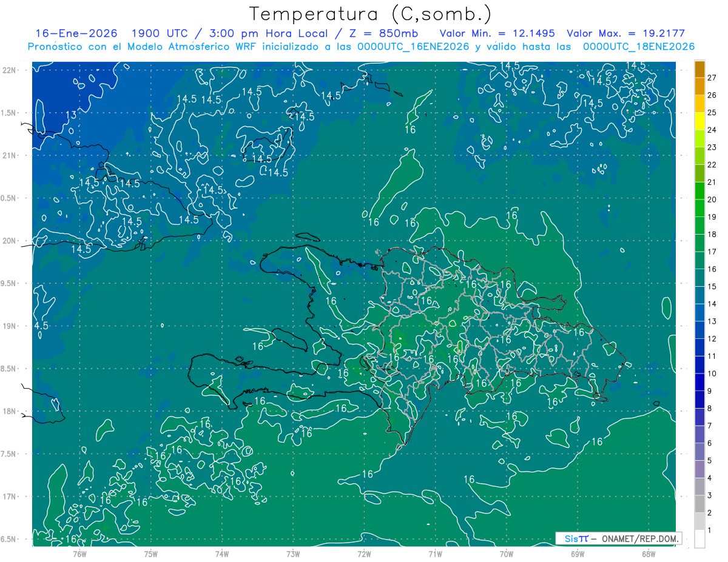The image size is (728, 562).
Task: Click the "18N" latitude axis label
Action: click(x=9, y=411)
